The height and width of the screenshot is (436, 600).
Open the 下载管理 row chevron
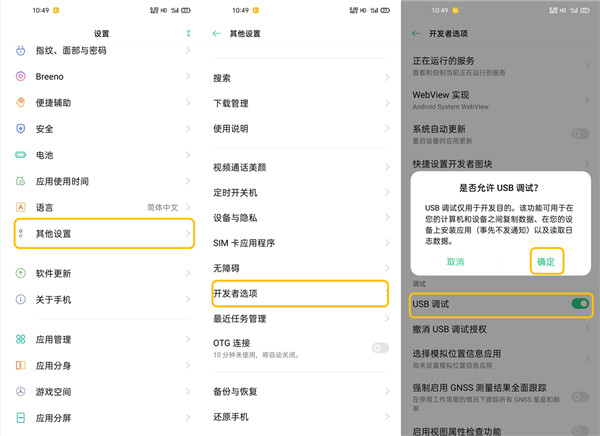[387, 103]
